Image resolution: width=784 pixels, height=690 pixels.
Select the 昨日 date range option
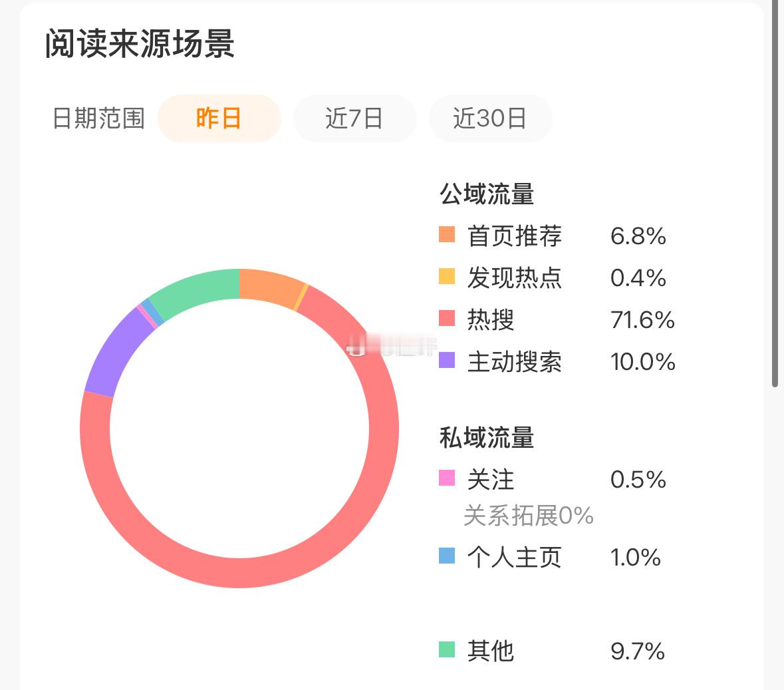(x=219, y=118)
